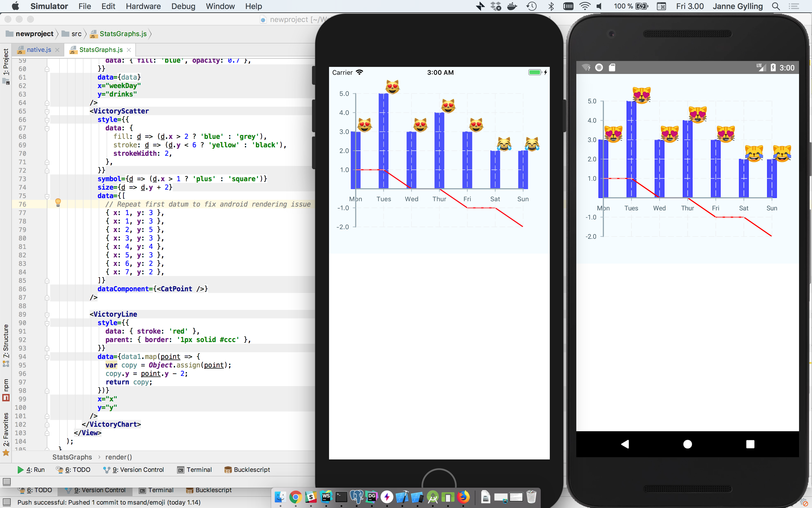The height and width of the screenshot is (508, 812).
Task: Open Trash in the Dock
Action: pyautogui.click(x=531, y=497)
